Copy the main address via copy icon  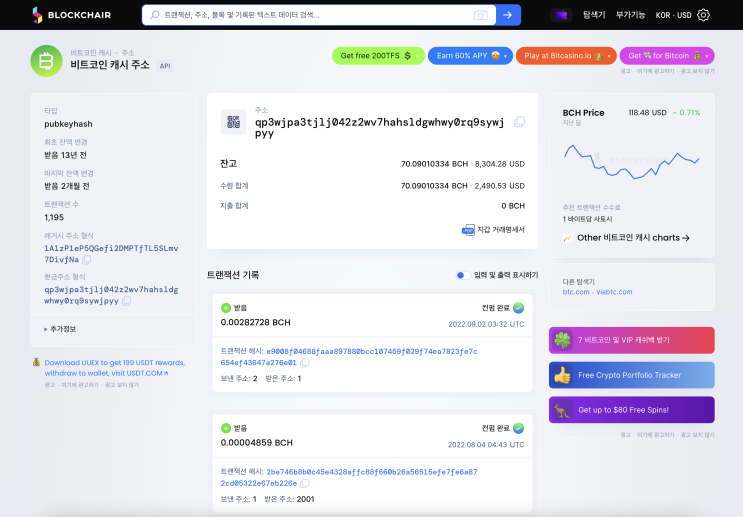[519, 122]
